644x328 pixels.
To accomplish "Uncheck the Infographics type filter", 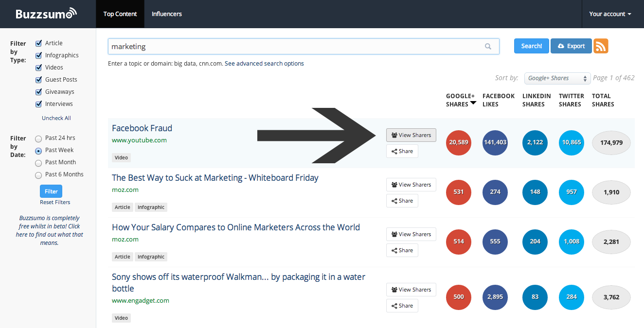I will pyautogui.click(x=39, y=55).
